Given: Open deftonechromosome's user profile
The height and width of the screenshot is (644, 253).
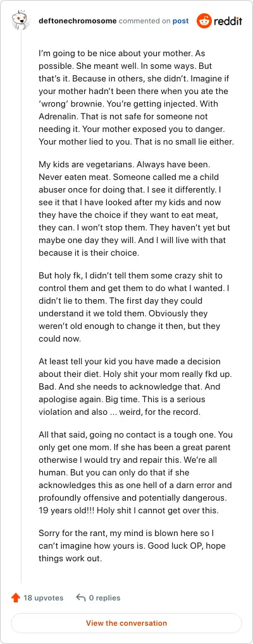Looking at the screenshot, I should coord(77,21).
